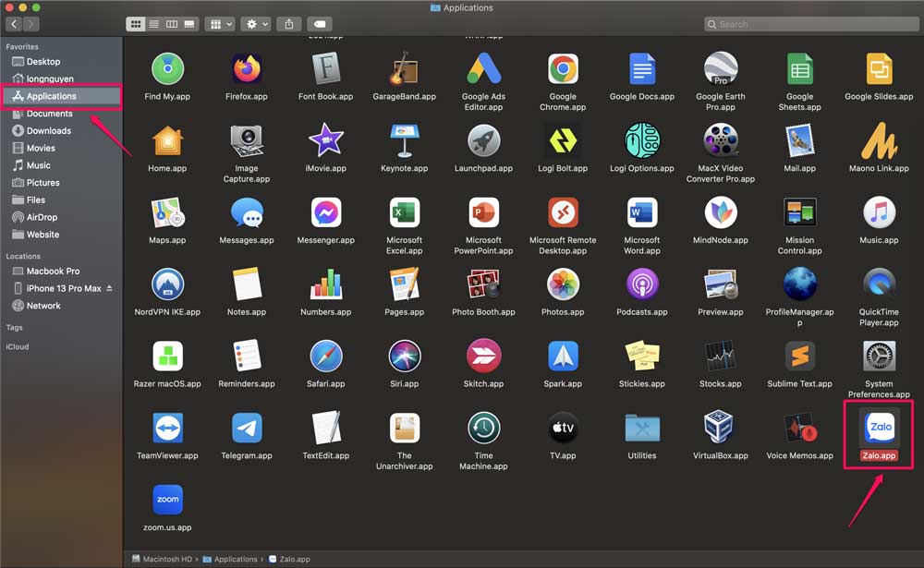924x568 pixels.
Task: Launch Firefox from the Applications folder
Action: tap(247, 69)
